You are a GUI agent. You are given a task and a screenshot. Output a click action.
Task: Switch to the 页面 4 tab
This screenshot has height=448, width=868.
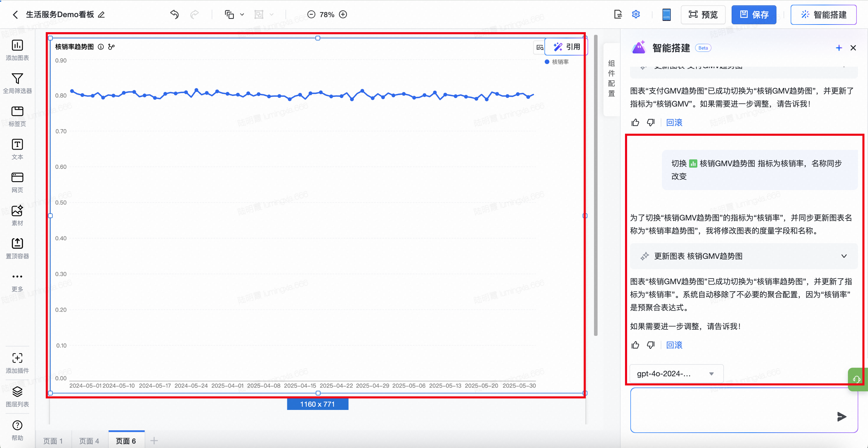click(89, 441)
